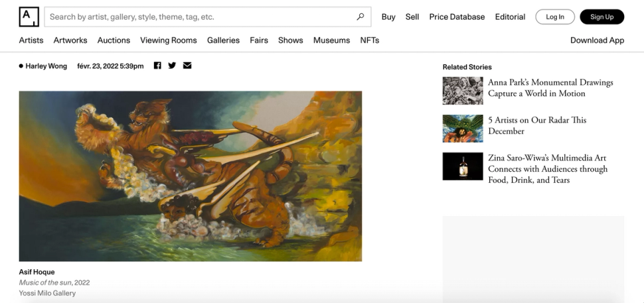Image resolution: width=644 pixels, height=303 pixels.
Task: Open the NFTs page
Action: [370, 40]
